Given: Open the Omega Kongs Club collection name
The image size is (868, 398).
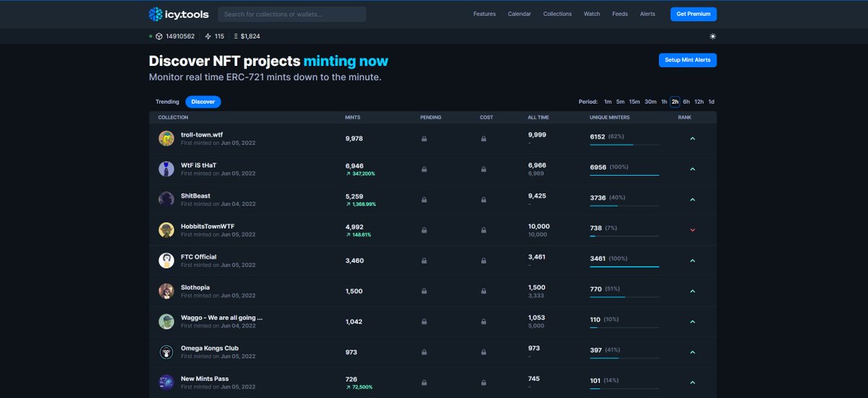Looking at the screenshot, I should pyautogui.click(x=210, y=348).
